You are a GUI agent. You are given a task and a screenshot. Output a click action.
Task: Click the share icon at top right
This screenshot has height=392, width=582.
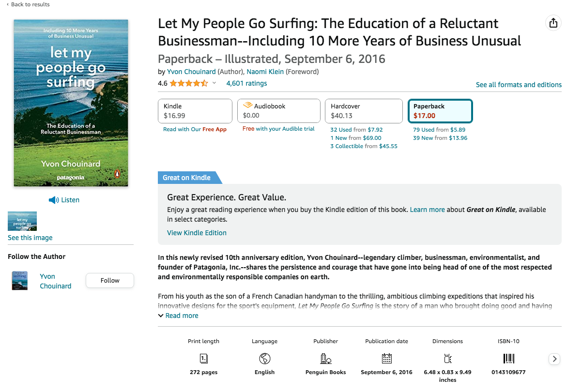(x=553, y=22)
